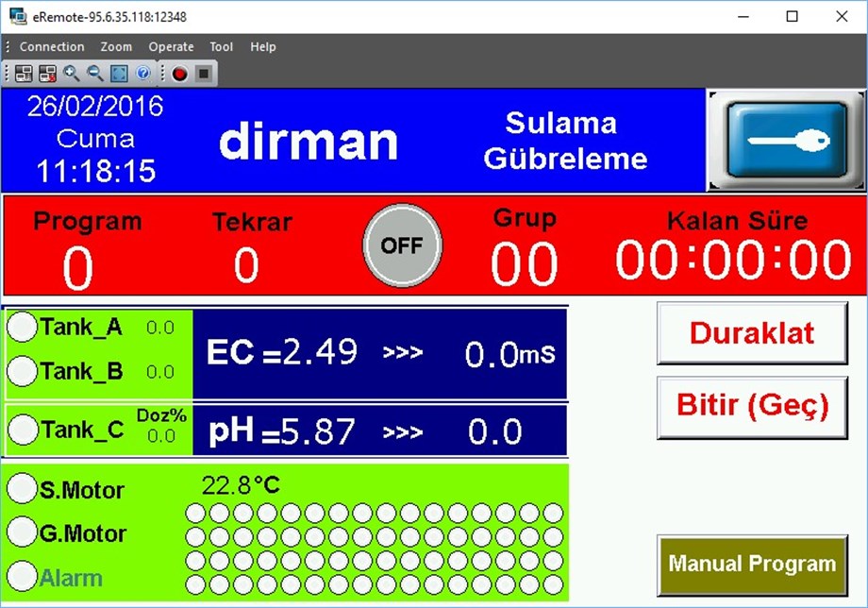Click the Tank_A indicator circle
The image size is (868, 608).
(x=23, y=328)
